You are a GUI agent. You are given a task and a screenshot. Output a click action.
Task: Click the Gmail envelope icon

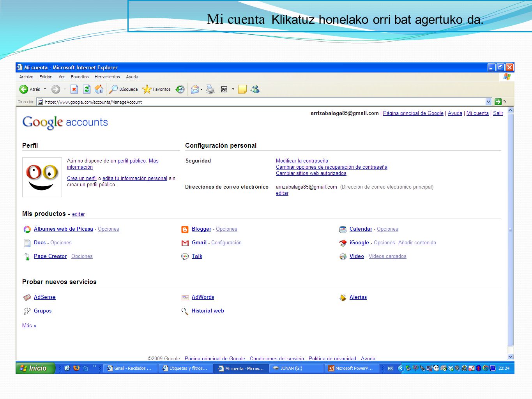click(185, 243)
